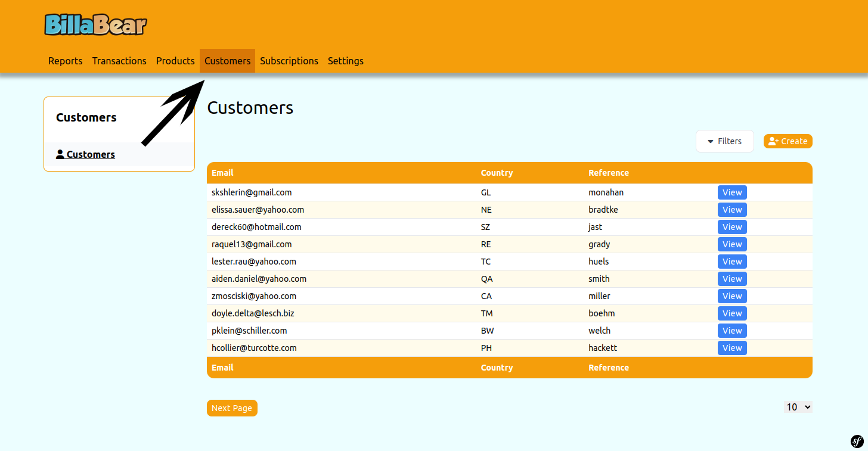
Task: Click the Customers page heading
Action: pos(250,108)
